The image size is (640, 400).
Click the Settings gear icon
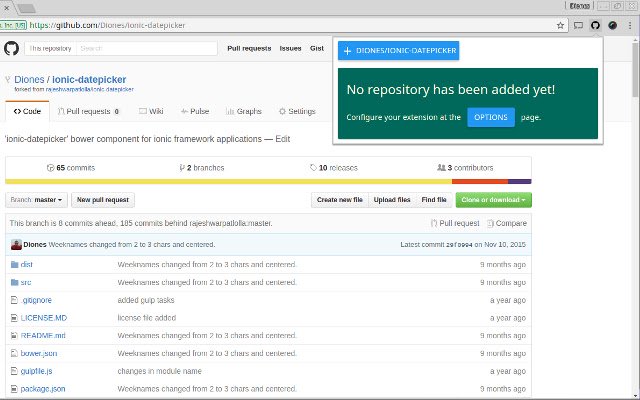[282, 111]
